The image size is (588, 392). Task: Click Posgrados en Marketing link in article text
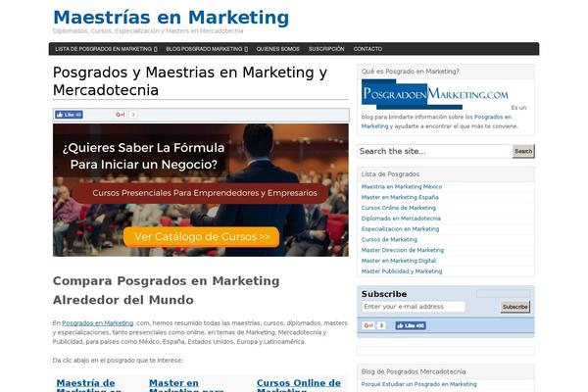[x=97, y=322]
